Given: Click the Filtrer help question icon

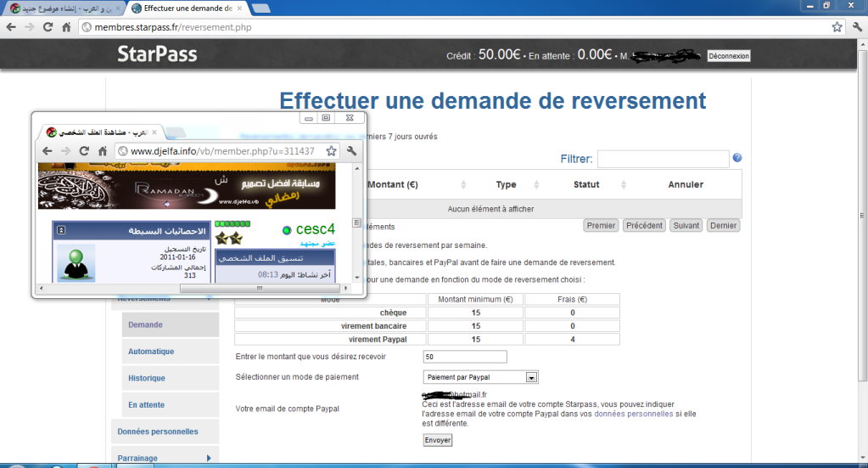Looking at the screenshot, I should click(x=736, y=158).
